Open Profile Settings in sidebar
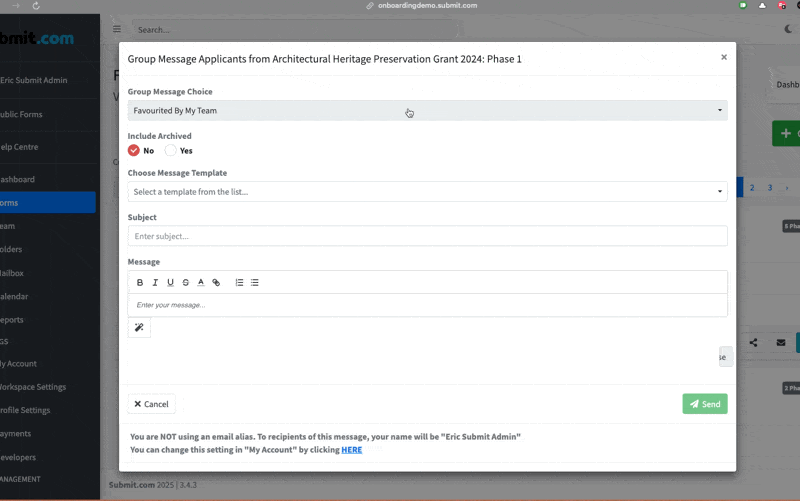This screenshot has width=800, height=501. (25, 410)
